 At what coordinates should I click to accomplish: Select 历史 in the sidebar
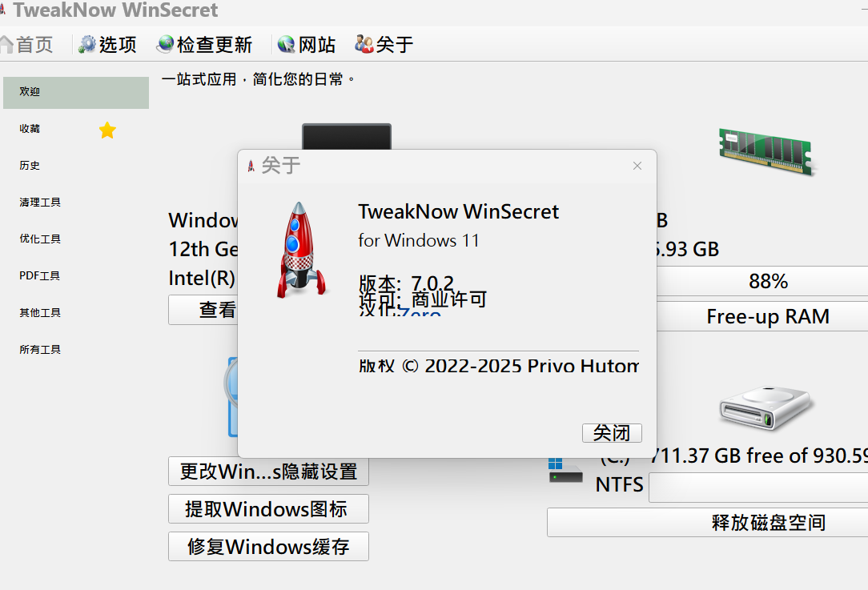[30, 166]
